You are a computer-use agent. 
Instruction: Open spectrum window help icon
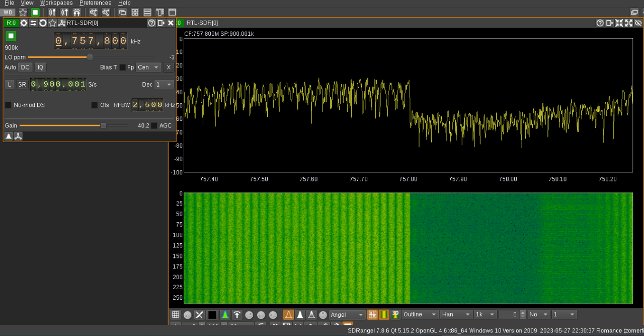(x=600, y=23)
